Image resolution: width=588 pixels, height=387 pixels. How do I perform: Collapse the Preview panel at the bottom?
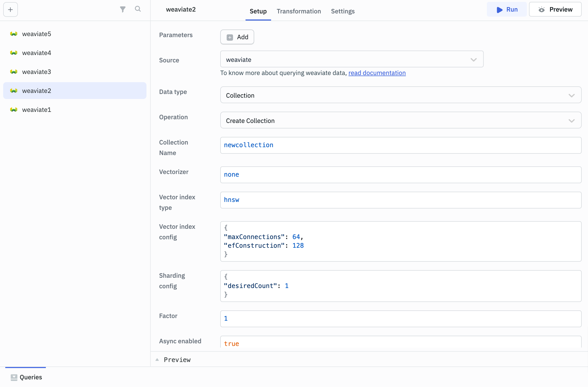pyautogui.click(x=157, y=359)
